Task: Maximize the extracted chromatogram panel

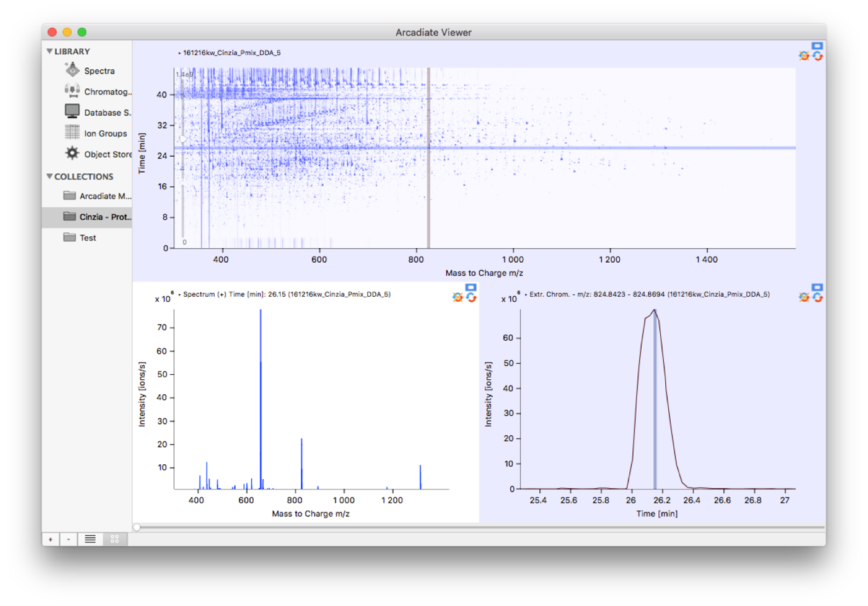Action: click(817, 287)
